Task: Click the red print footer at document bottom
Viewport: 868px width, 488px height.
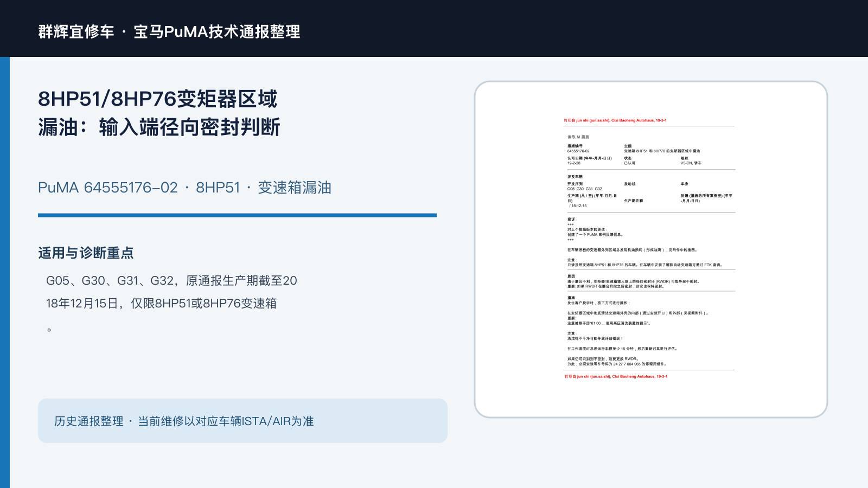Action: (x=616, y=376)
